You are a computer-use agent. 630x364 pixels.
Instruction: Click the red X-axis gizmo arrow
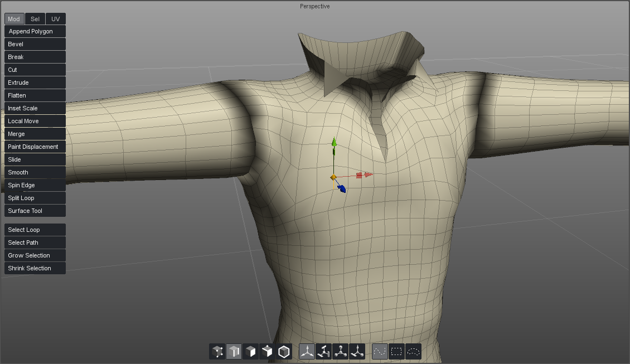[367, 175]
